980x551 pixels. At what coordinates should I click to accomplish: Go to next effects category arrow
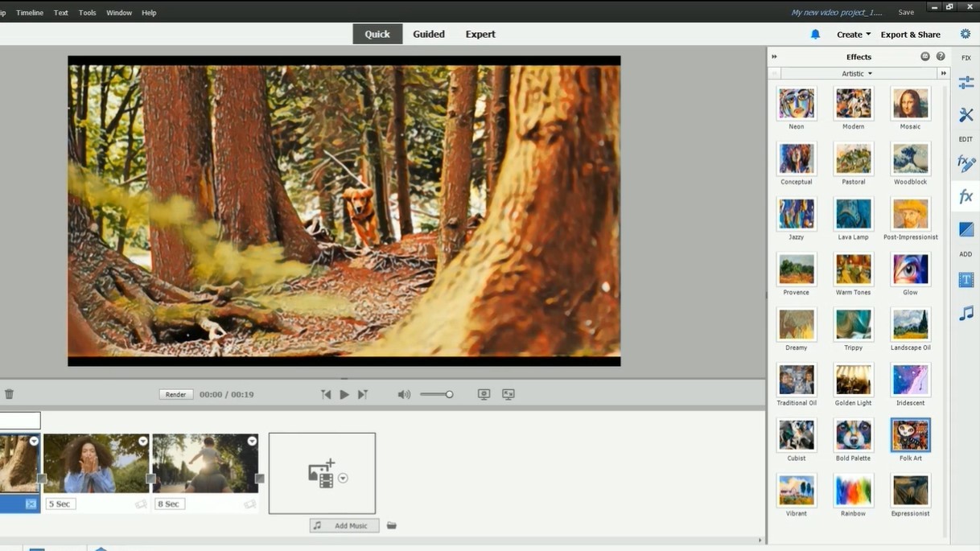pyautogui.click(x=944, y=73)
